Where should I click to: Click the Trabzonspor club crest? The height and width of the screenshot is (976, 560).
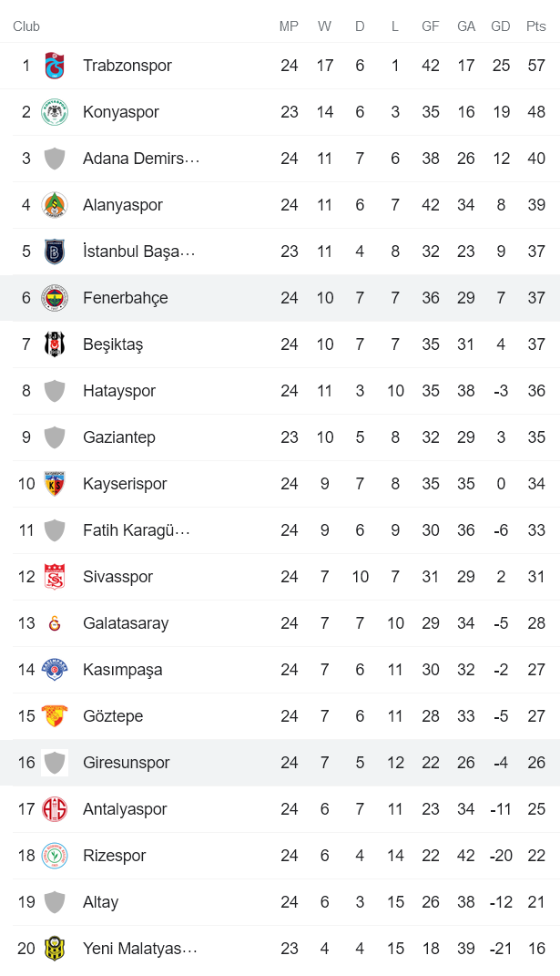[55, 65]
